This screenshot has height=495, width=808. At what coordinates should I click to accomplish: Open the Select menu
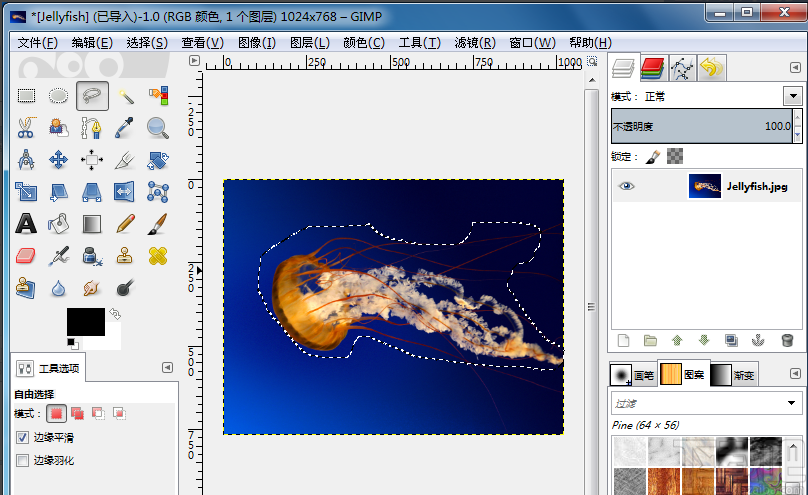[147, 43]
